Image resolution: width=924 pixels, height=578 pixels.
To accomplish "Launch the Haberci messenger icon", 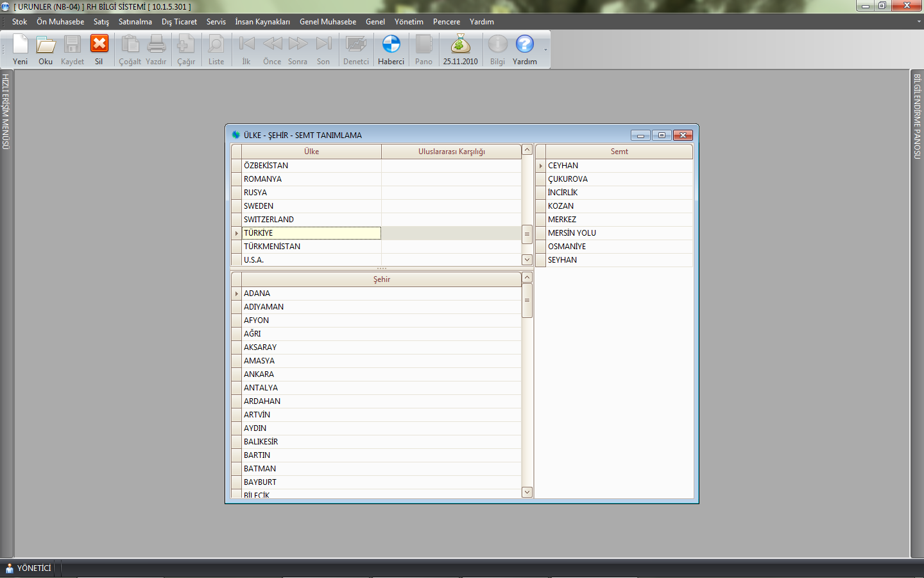I will click(391, 45).
